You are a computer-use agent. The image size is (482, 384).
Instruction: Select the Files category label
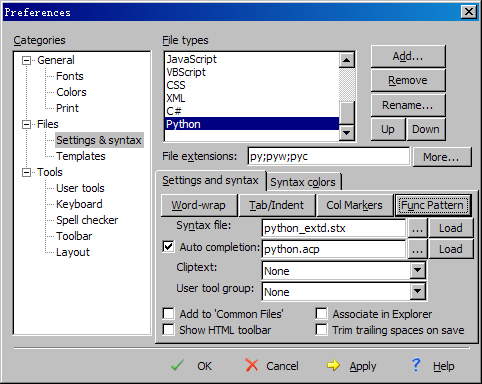pyautogui.click(x=48, y=124)
